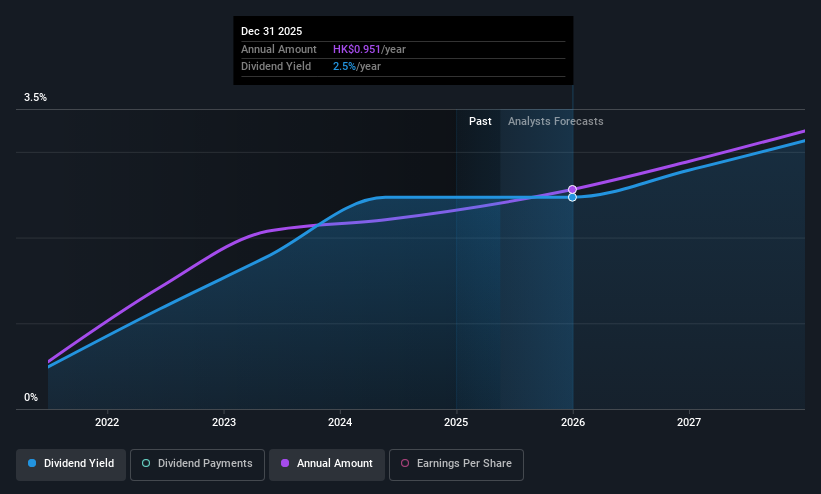
Task: Click the Dec 31 2025 tooltip header
Action: (x=271, y=31)
